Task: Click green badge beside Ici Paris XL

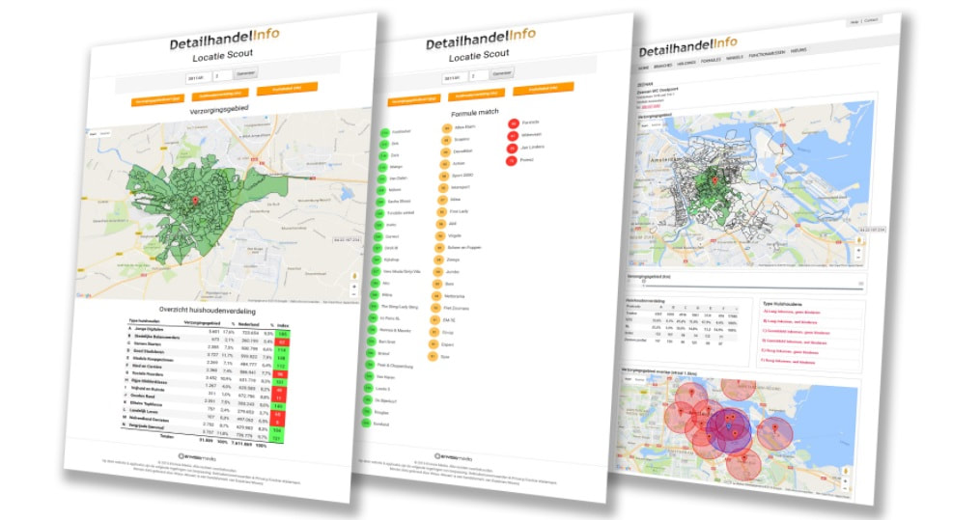Action: 373,318
